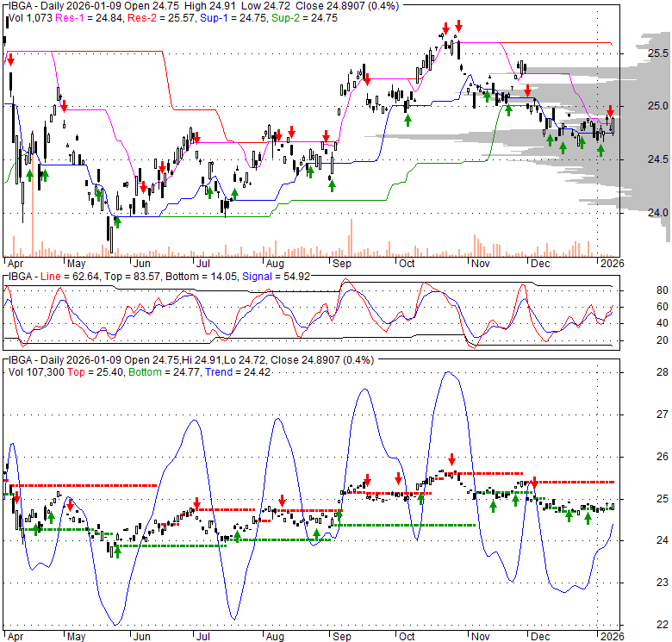Click the red arrow at late-October peak, bottom chart
672x642 pixels.
click(x=451, y=460)
